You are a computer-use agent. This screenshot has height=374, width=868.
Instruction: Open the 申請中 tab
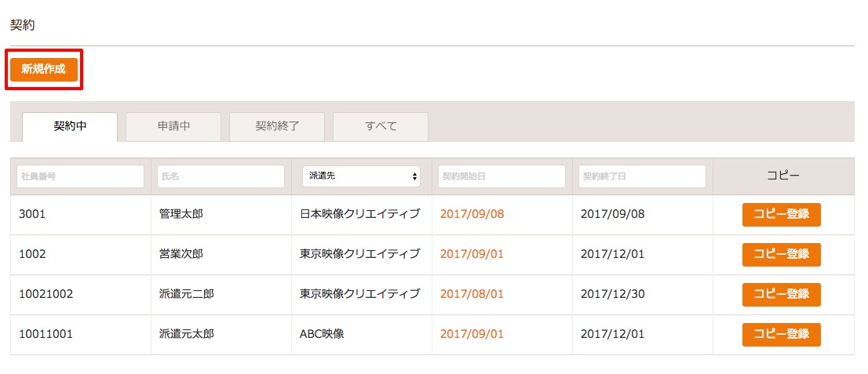173,127
